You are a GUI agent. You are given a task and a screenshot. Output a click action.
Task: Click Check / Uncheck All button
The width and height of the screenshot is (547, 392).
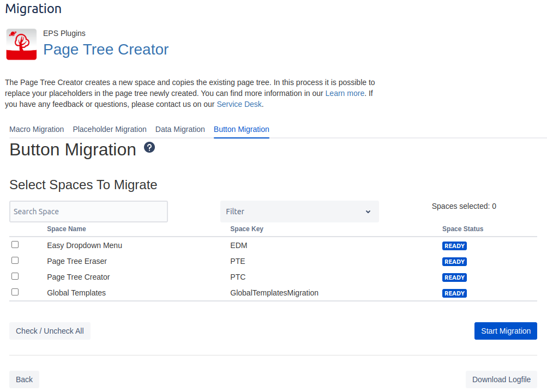pyautogui.click(x=50, y=331)
